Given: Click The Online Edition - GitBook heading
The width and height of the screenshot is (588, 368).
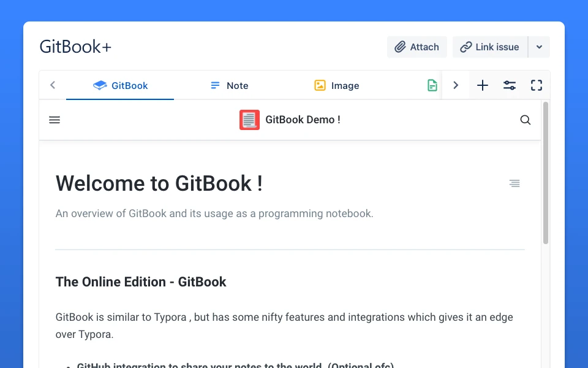Looking at the screenshot, I should pyautogui.click(x=141, y=282).
